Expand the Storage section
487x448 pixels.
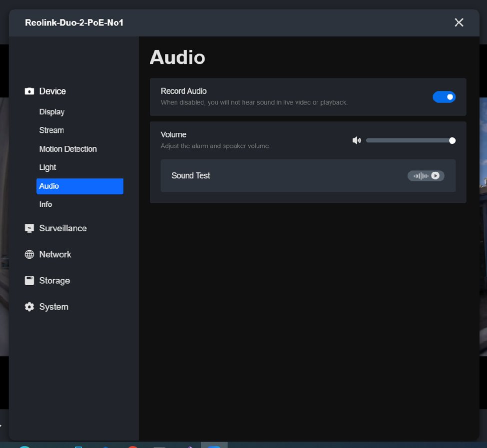coord(54,281)
